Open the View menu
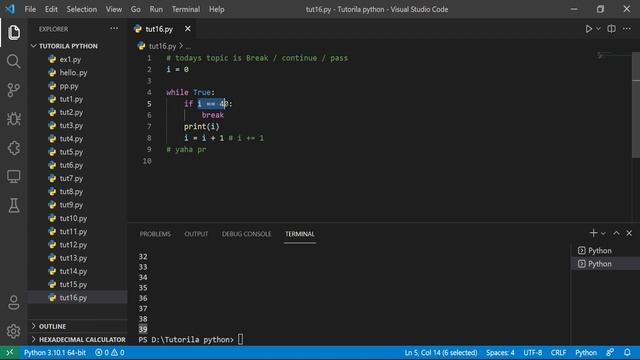Image resolution: width=640 pixels, height=360 pixels. 113,9
